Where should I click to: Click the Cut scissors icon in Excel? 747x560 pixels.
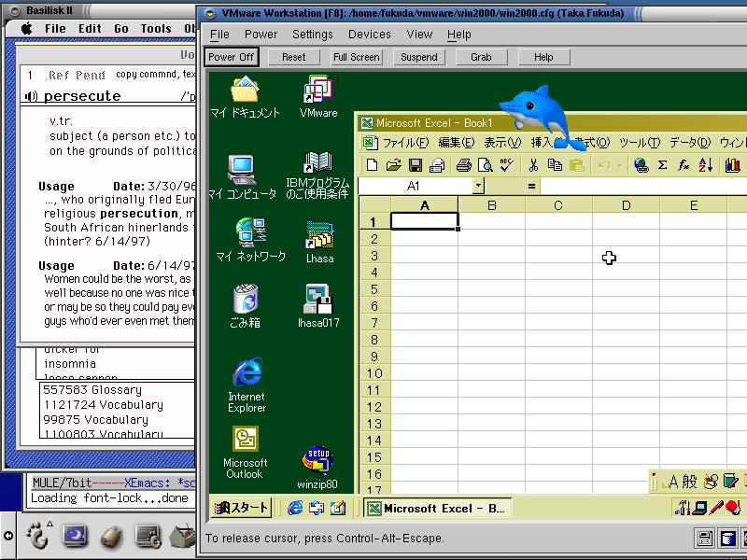(533, 165)
